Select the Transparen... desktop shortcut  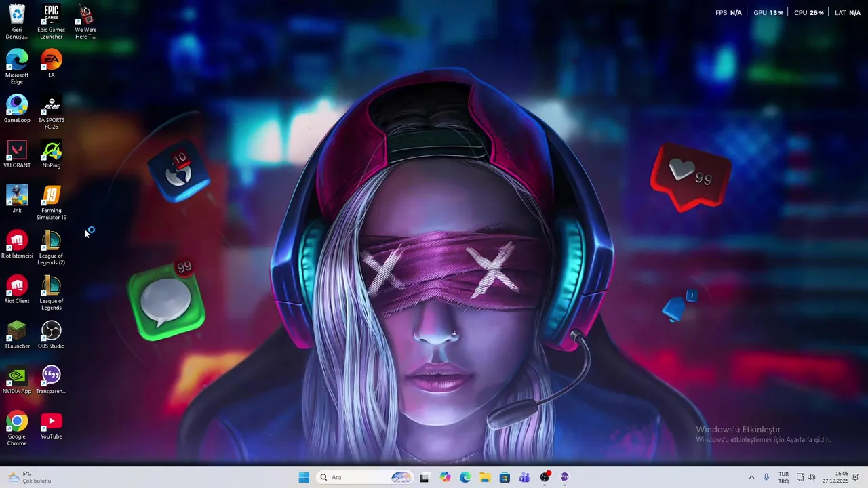(x=52, y=380)
